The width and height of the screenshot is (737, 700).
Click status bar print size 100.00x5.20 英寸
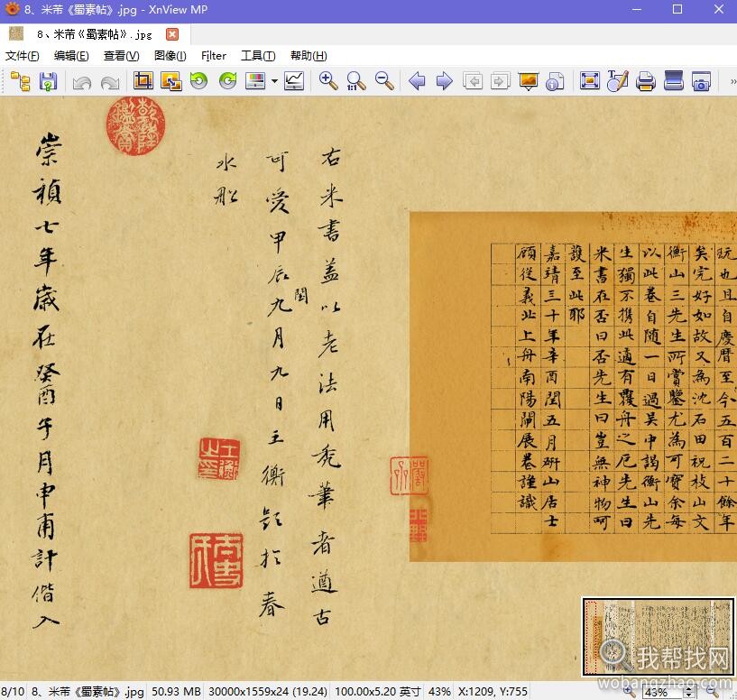(378, 692)
